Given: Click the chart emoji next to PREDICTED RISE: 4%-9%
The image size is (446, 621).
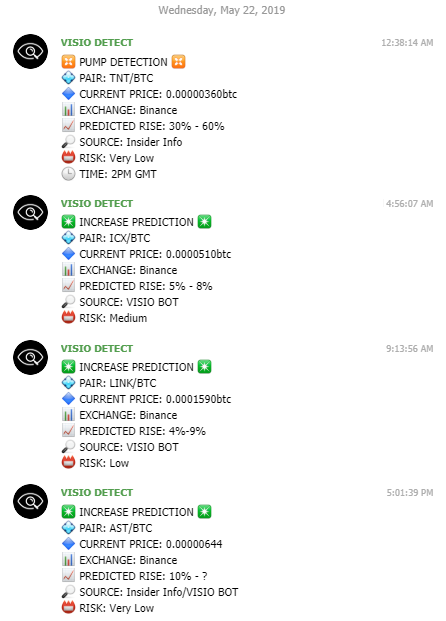Looking at the screenshot, I should (68, 431).
